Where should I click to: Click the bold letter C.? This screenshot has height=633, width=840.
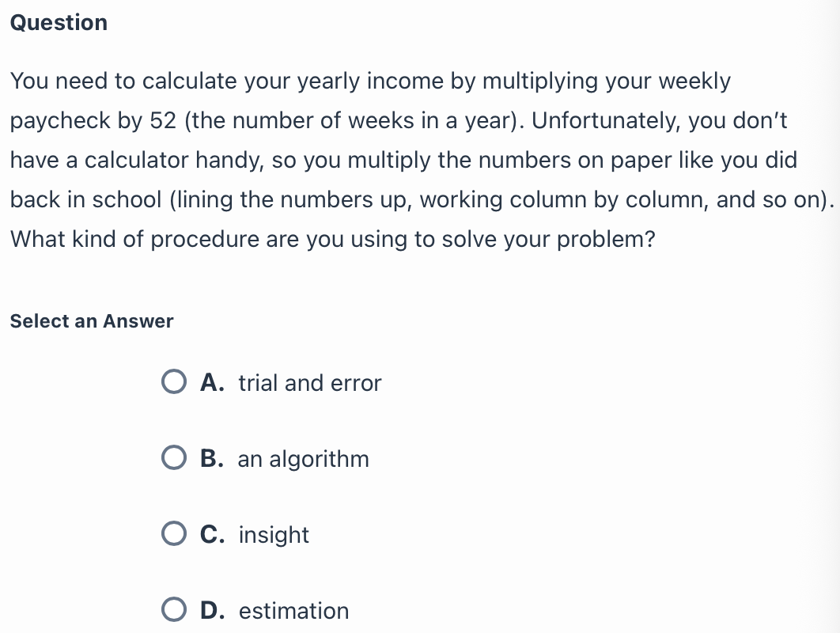[212, 535]
